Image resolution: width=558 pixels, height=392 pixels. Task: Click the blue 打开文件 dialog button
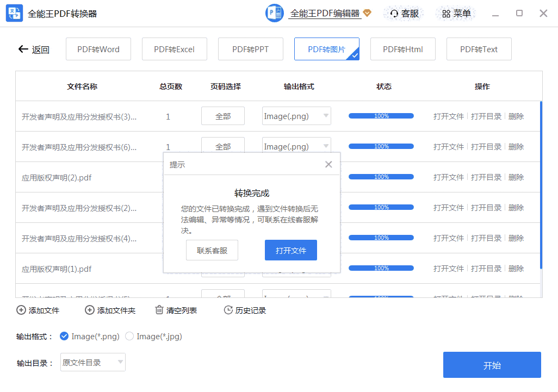291,251
